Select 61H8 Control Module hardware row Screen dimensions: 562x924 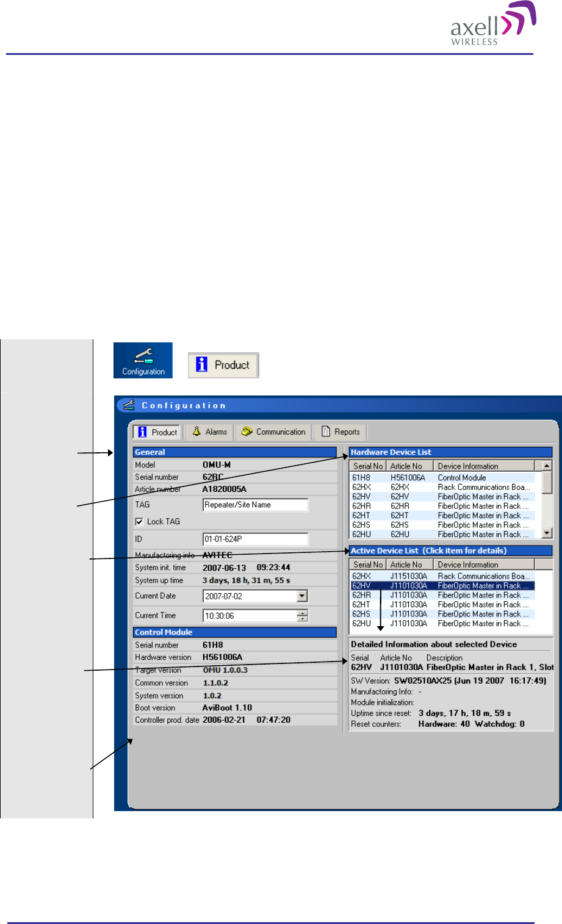(x=442, y=478)
